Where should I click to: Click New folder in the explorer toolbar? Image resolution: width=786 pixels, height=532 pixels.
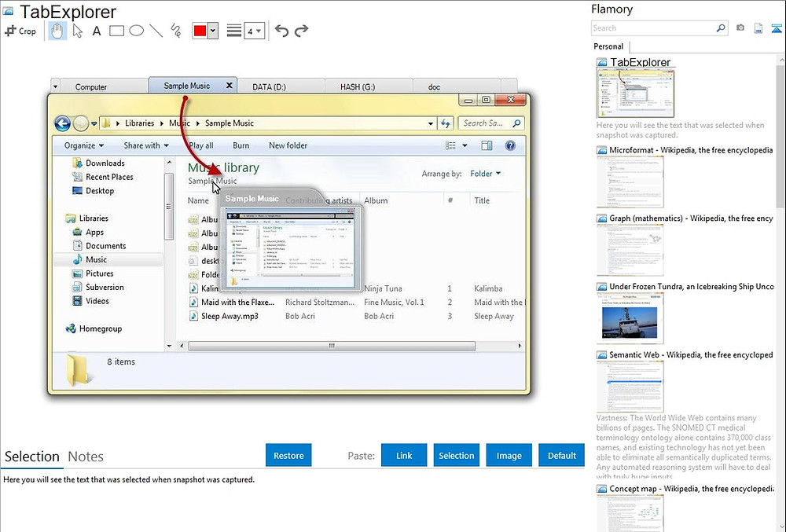pyautogui.click(x=288, y=146)
